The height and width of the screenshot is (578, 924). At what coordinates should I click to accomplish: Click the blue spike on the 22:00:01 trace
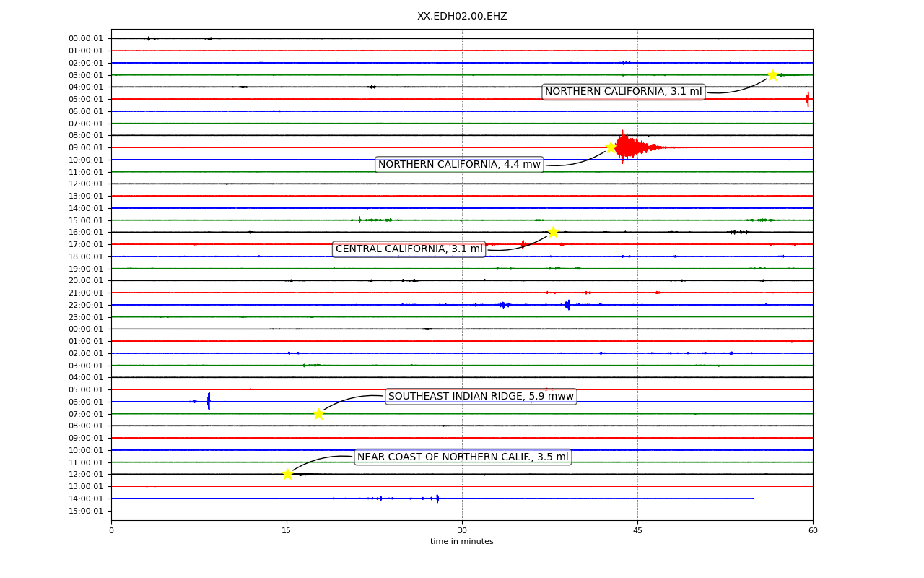tap(567, 305)
